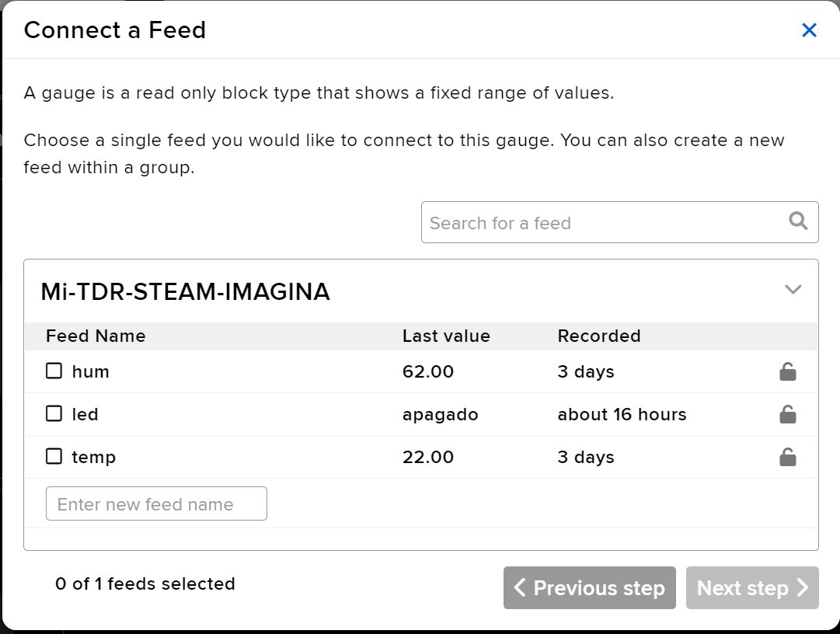Click the lock icon for hum feed

point(787,371)
